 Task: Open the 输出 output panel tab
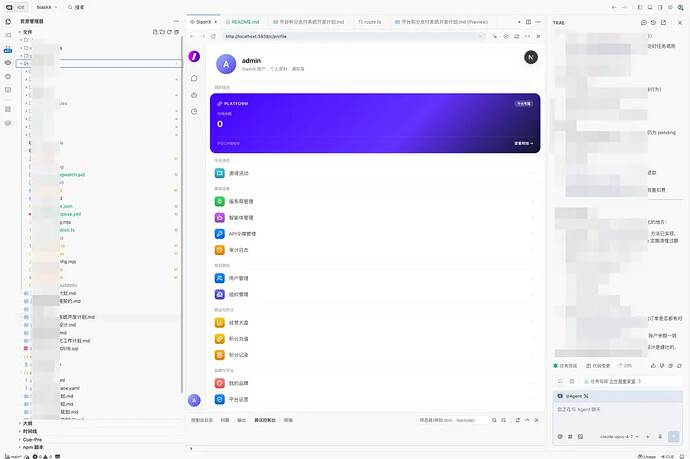(242, 420)
